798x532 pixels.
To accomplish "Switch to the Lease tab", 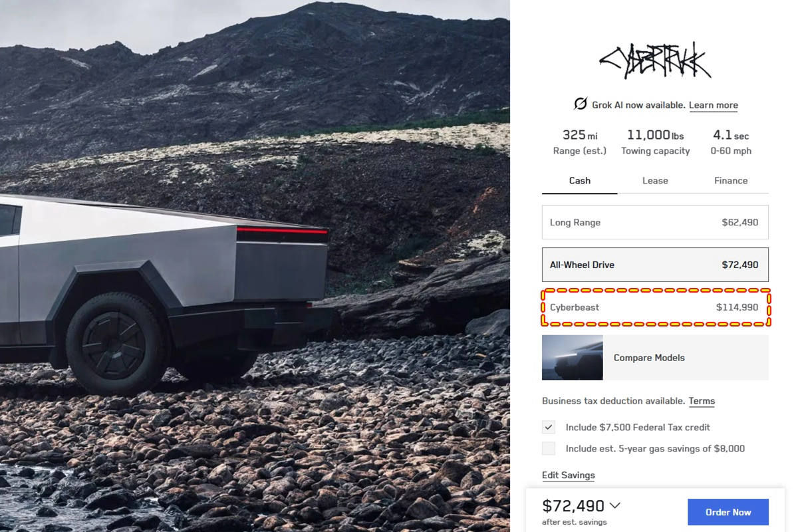I will [655, 181].
